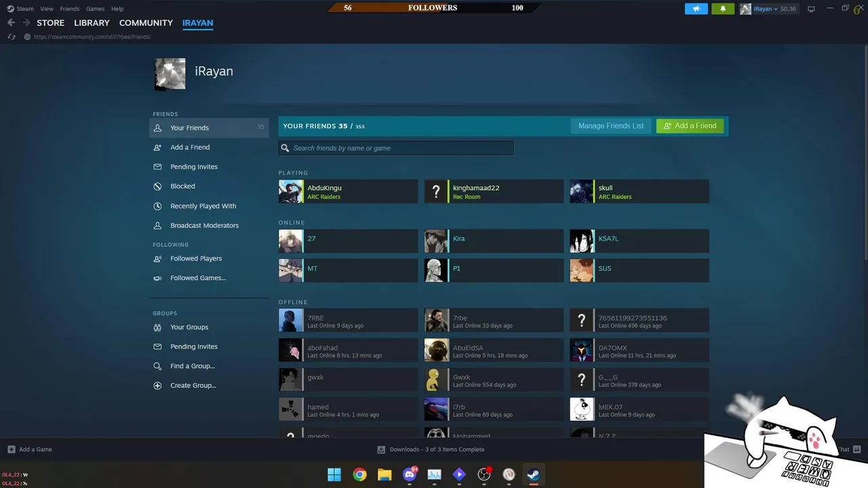Open online friend MT

348,270
